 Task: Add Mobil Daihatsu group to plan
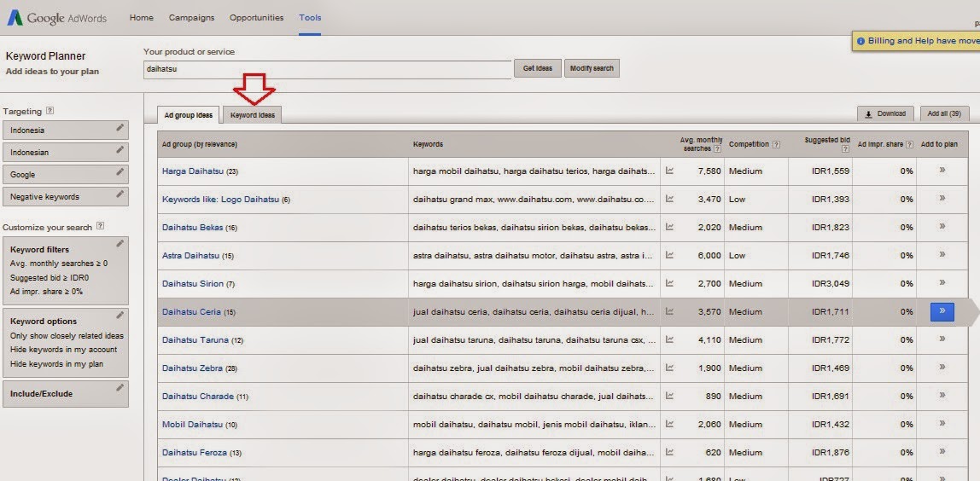pos(942,424)
